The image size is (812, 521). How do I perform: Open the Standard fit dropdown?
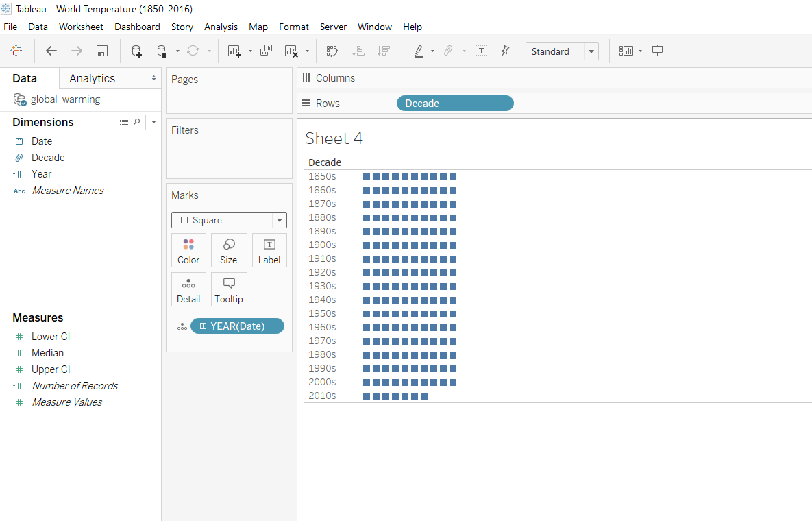tap(591, 51)
